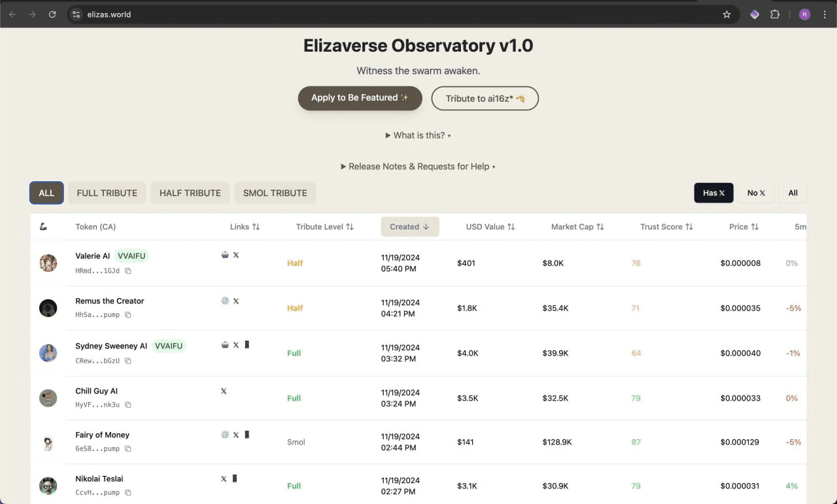The width and height of the screenshot is (837, 504).
Task: Open Nikolai Teslai phone icon link
Action: pyautogui.click(x=234, y=479)
